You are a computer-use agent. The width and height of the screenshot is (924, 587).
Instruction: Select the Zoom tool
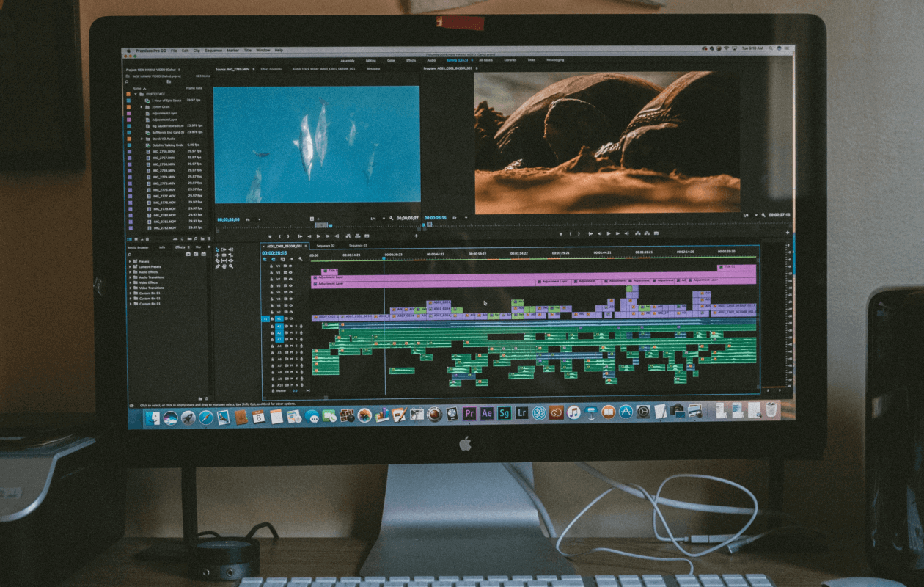[231, 266]
